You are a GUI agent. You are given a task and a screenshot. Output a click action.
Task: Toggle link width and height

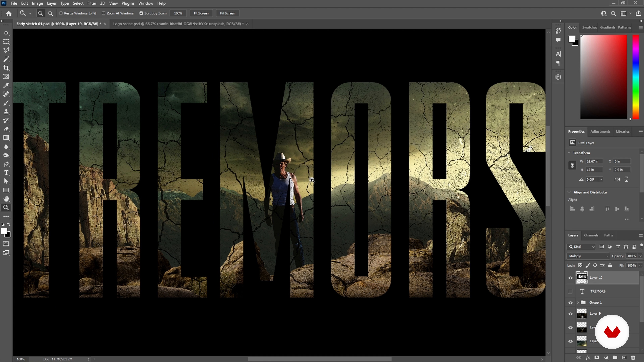click(x=572, y=165)
